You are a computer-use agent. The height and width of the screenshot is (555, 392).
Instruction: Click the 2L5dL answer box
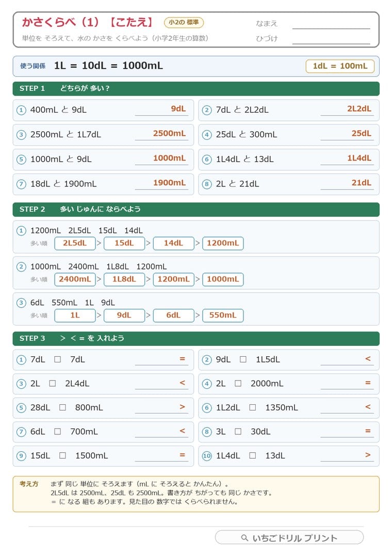click(x=75, y=243)
